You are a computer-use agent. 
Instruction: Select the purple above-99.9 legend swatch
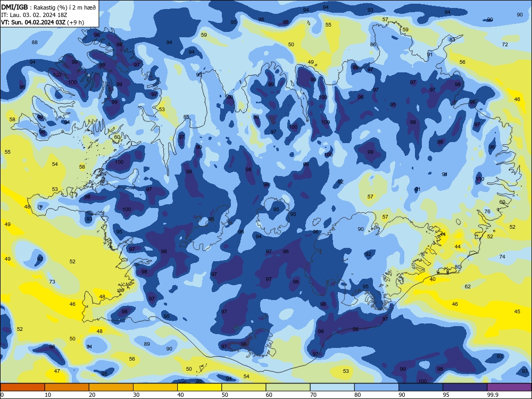pos(509,387)
